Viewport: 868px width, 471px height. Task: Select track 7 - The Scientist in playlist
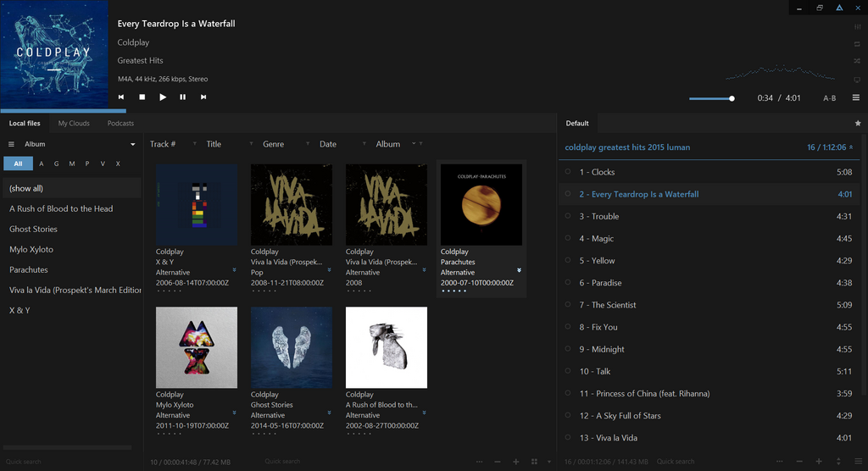pos(709,305)
